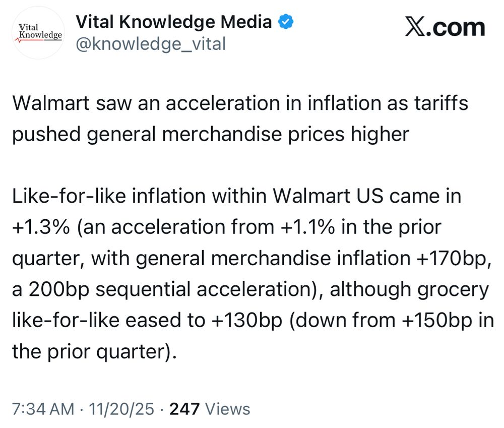
Task: Click the "+1.3%" inflation figure
Action: 41,227
